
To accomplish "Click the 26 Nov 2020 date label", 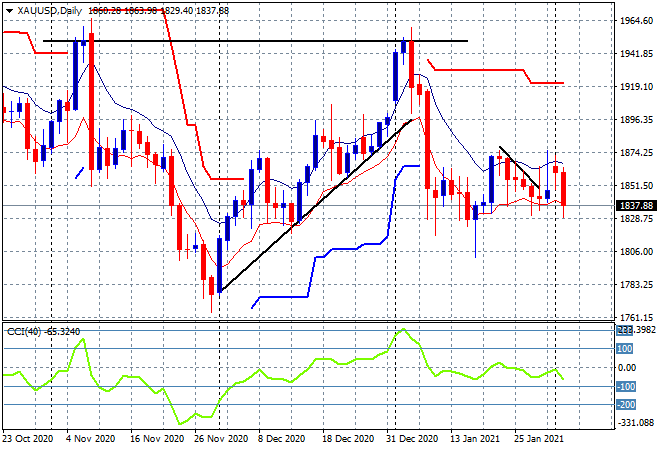I will coord(221,438).
